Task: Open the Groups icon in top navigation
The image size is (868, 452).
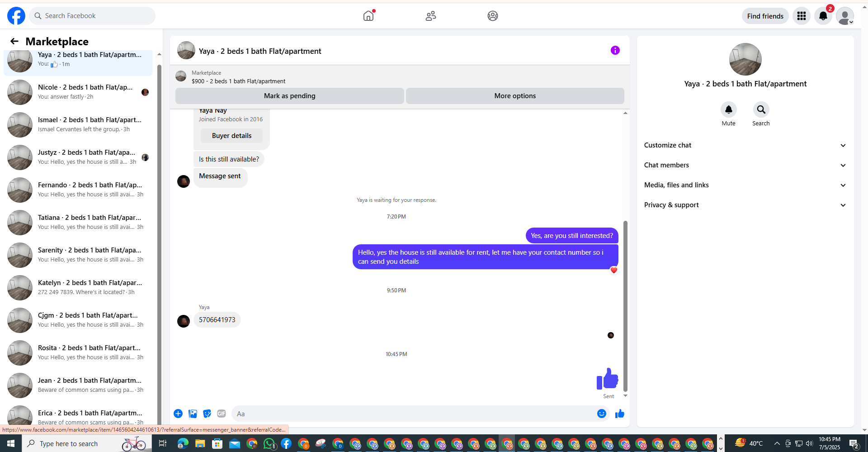Action: (493, 16)
